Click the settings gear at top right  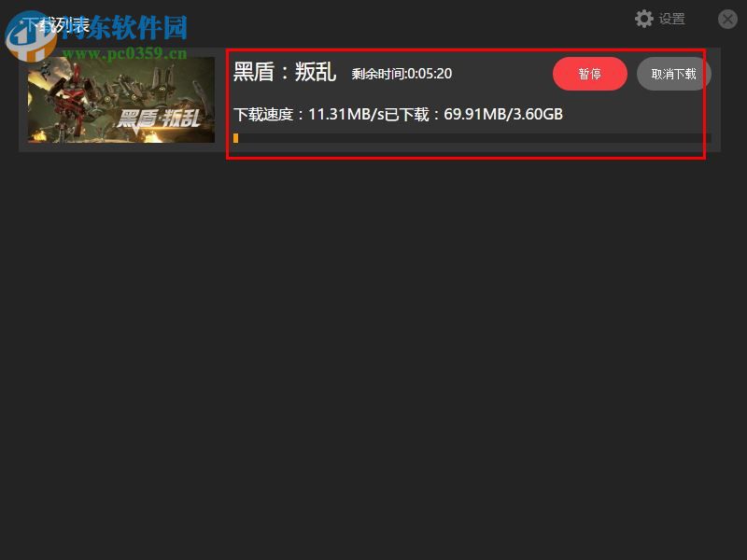(x=644, y=19)
